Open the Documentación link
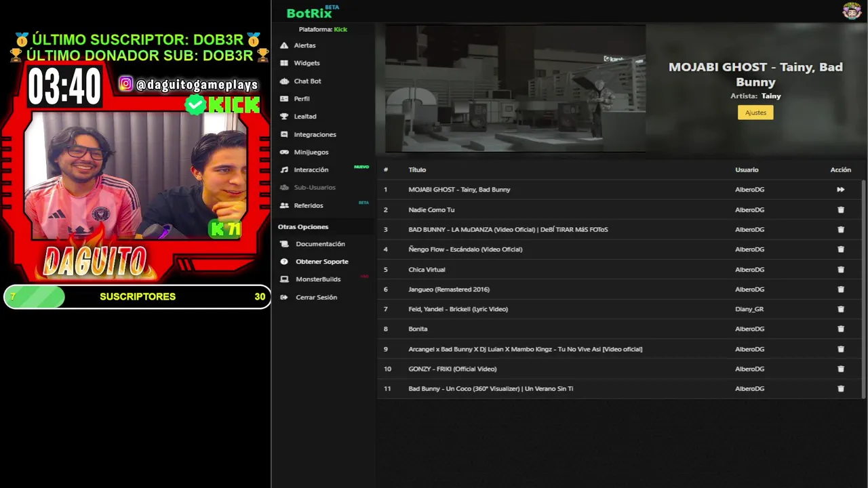The width and height of the screenshot is (868, 488). (x=320, y=244)
